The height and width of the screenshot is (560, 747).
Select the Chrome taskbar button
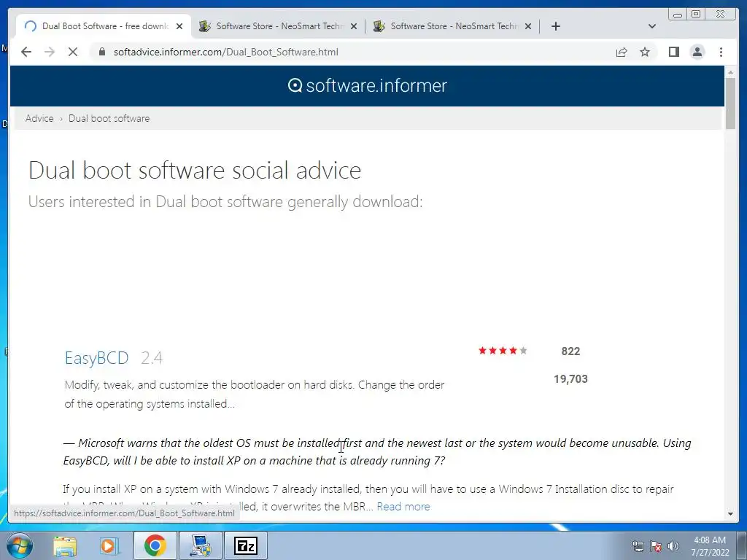pyautogui.click(x=155, y=545)
